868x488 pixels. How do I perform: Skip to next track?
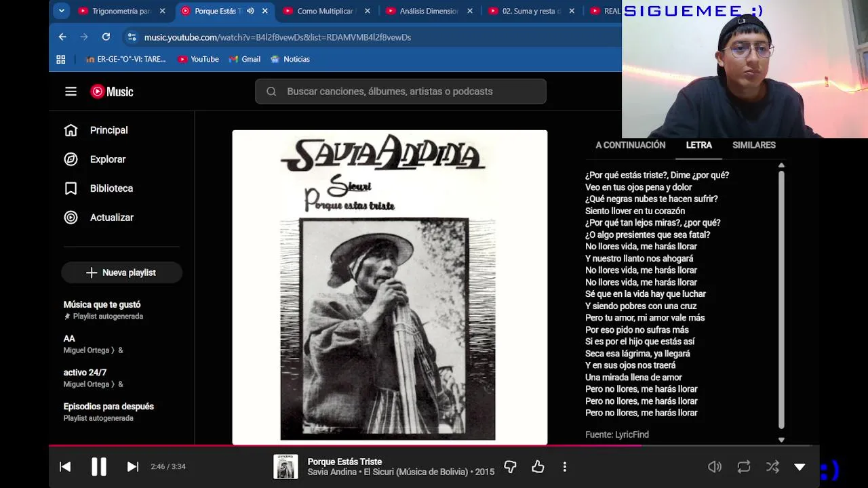[133, 466]
